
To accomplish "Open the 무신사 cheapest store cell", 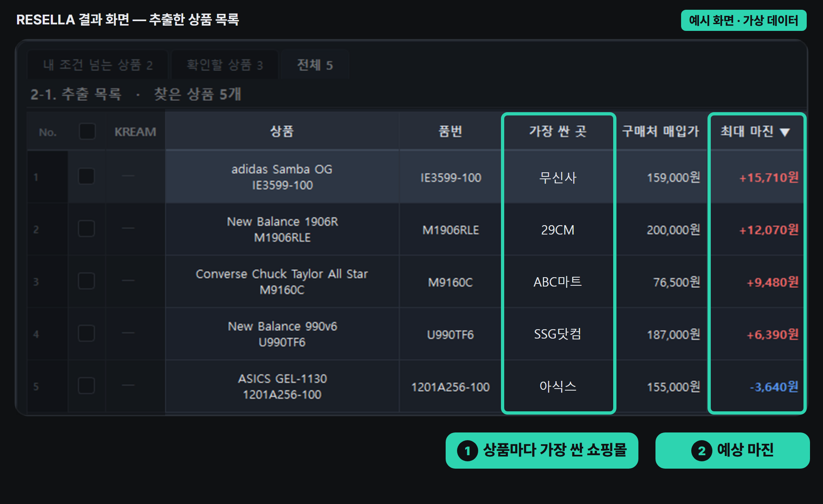I will click(558, 178).
